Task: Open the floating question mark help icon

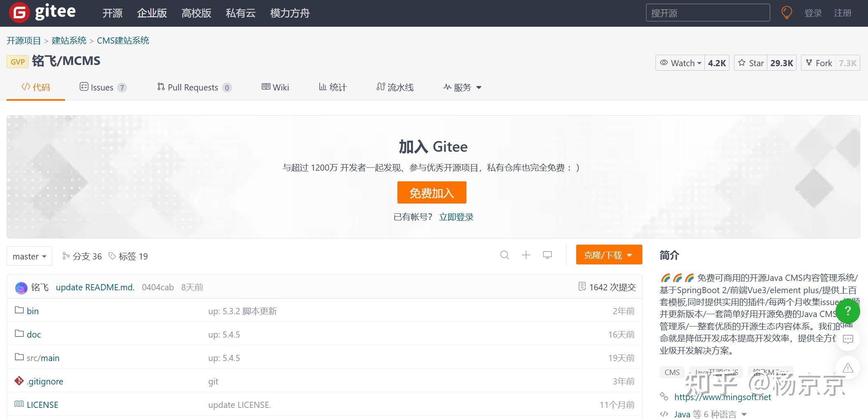Action: click(848, 311)
